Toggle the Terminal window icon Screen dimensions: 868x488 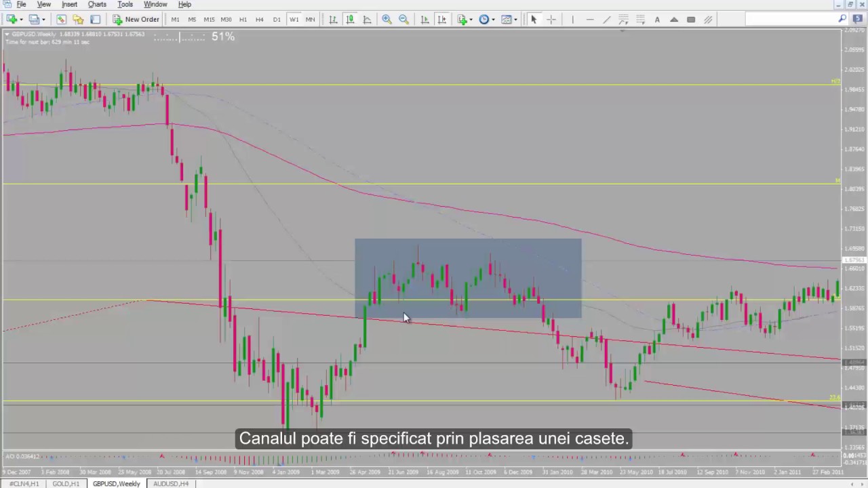tap(95, 20)
